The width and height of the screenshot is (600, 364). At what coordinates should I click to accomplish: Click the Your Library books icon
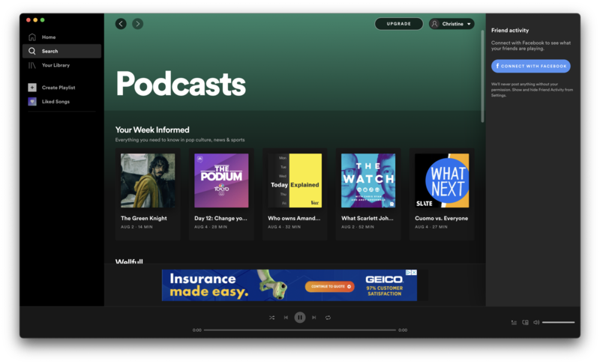coord(32,65)
